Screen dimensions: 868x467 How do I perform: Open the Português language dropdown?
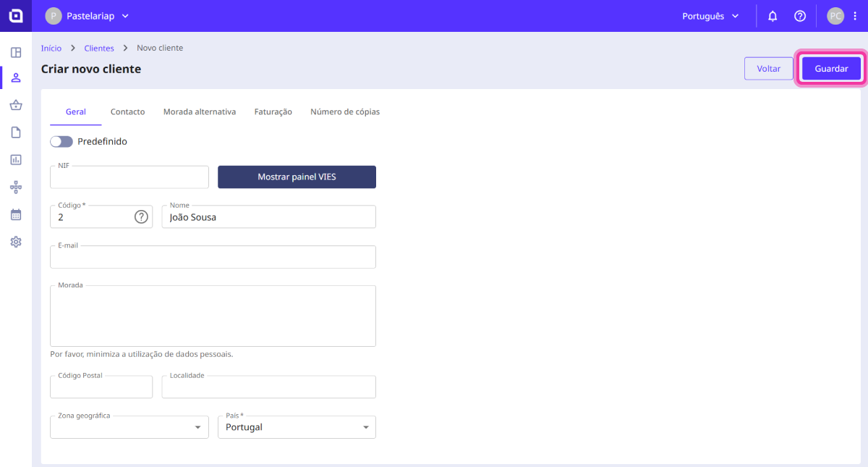click(x=710, y=15)
